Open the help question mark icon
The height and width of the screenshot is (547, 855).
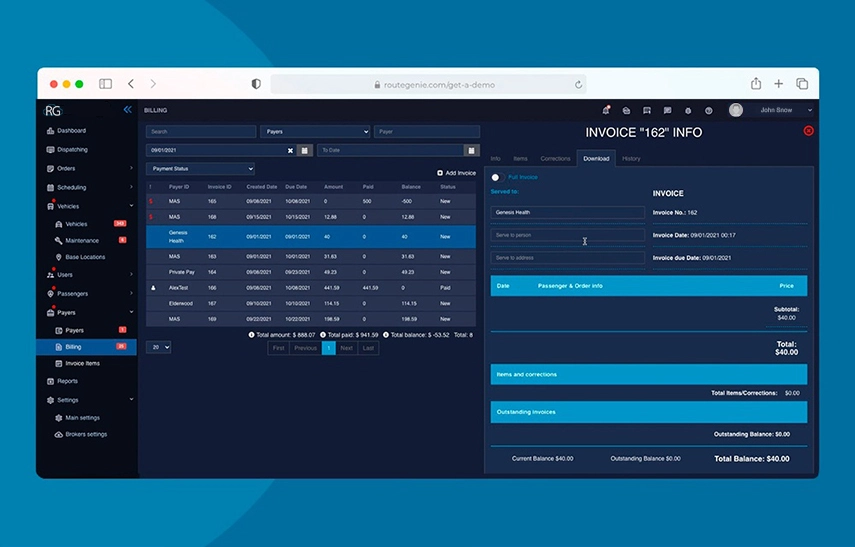tap(708, 111)
